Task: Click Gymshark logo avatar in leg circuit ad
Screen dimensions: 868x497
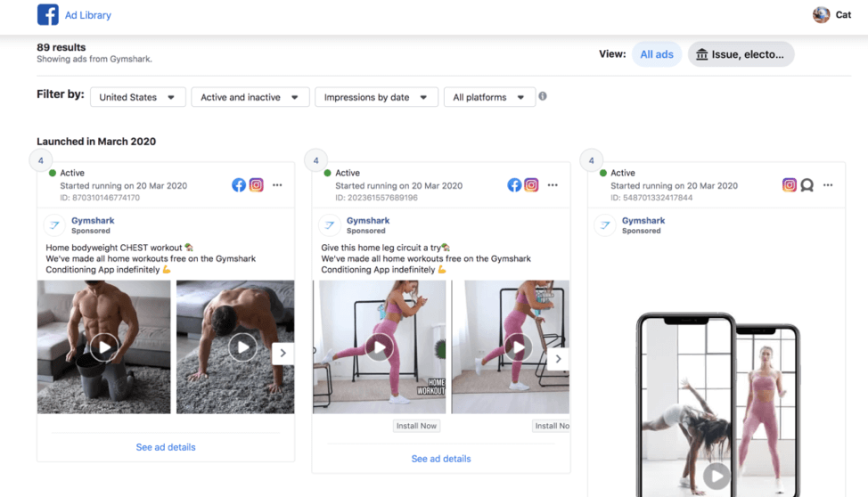Action: (330, 225)
